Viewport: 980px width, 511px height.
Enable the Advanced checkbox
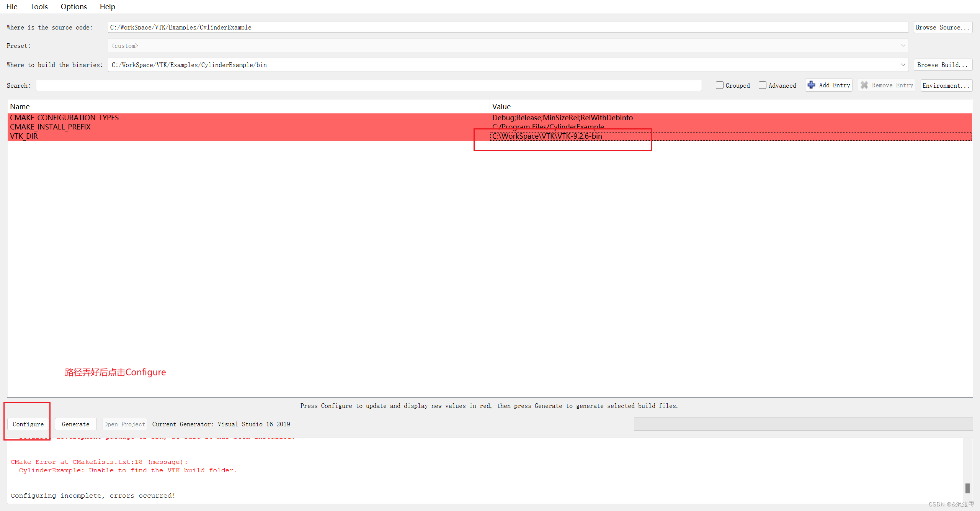(x=763, y=85)
